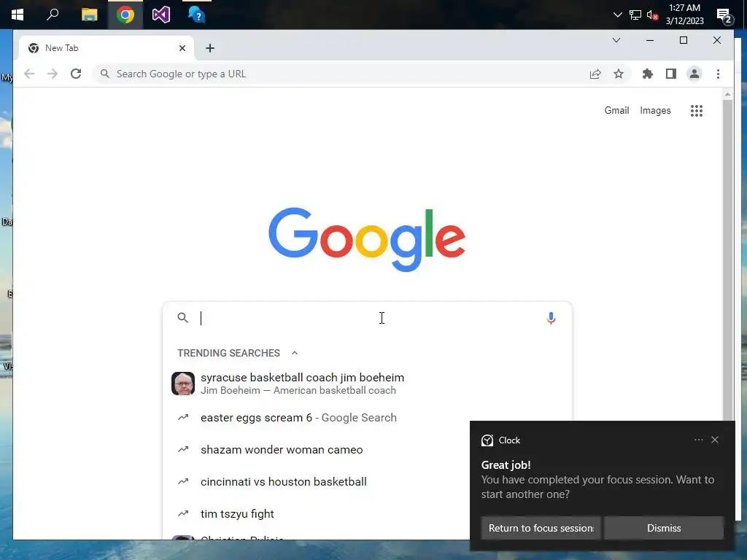Open Gmail link
This screenshot has height=560, width=747.
(616, 111)
